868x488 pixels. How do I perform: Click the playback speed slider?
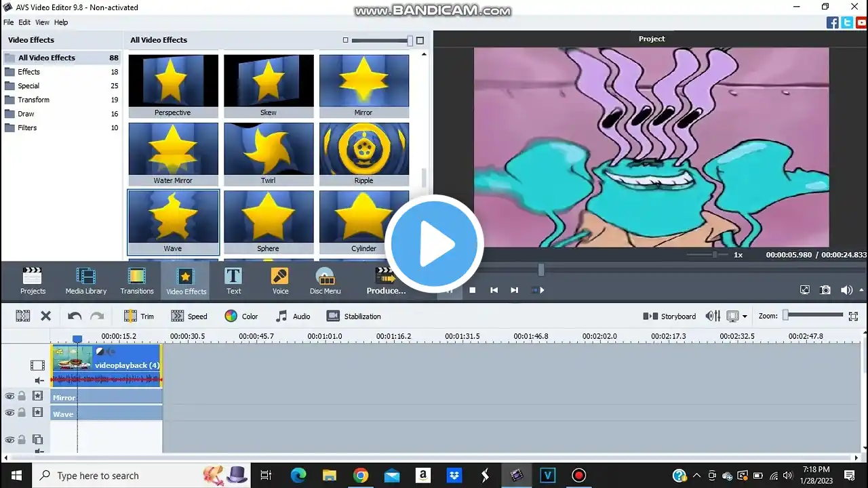coord(707,255)
